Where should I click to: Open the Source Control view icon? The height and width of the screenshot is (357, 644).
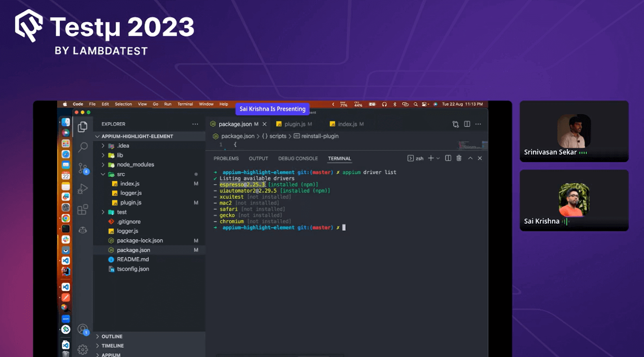pos(83,168)
